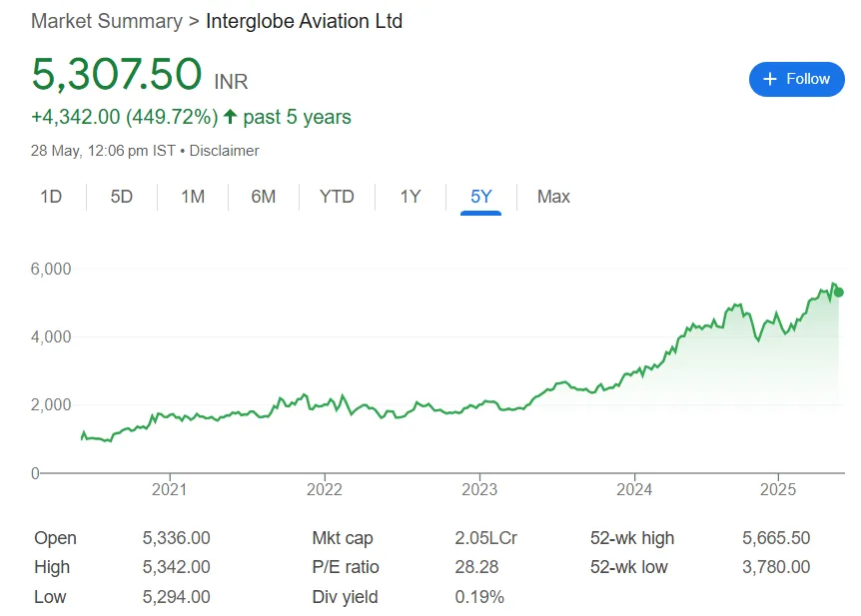
Task: Show the 1Y chart range
Action: 411,197
